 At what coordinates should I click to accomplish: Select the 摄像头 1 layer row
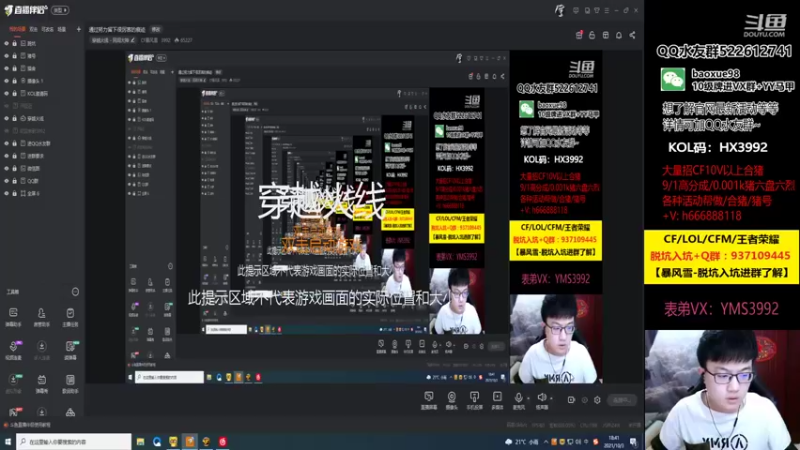coord(42,81)
